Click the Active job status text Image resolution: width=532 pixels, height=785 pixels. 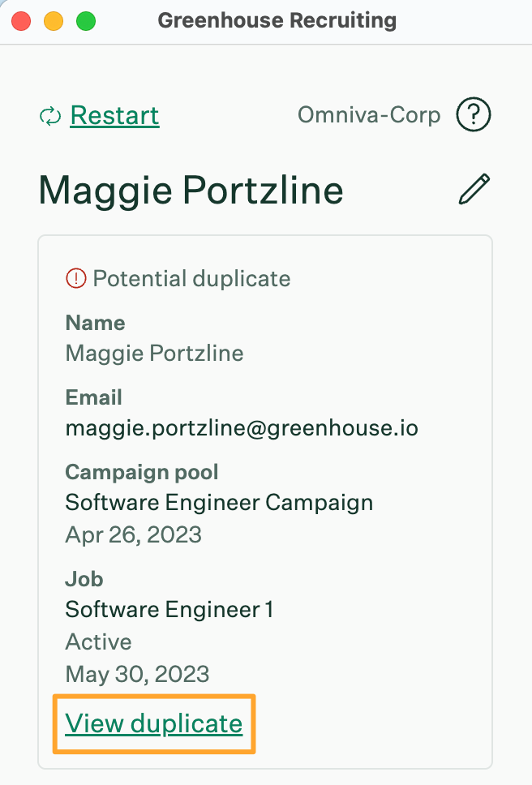coord(99,641)
